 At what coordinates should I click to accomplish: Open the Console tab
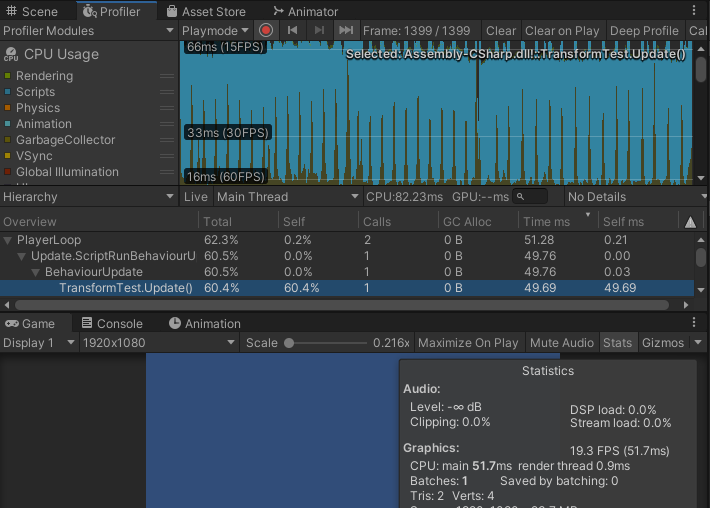click(x=112, y=323)
